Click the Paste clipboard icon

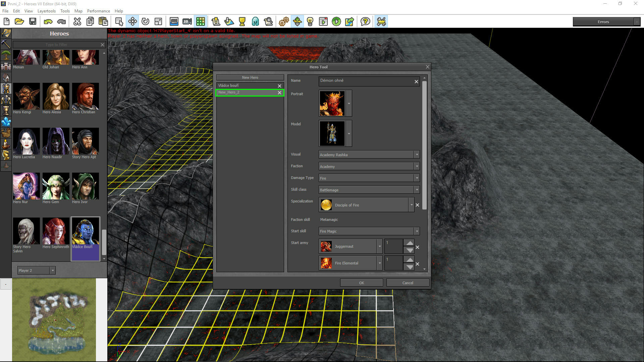coord(103,22)
